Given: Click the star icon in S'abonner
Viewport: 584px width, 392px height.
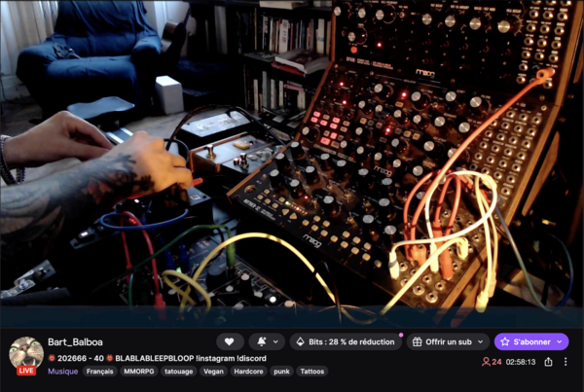Looking at the screenshot, I should point(504,341).
